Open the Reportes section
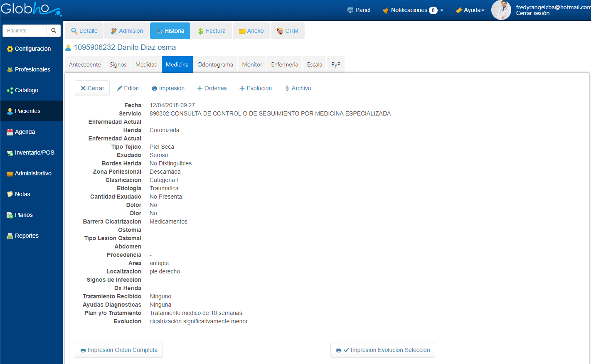Viewport: 591px width, 364px height. point(27,236)
